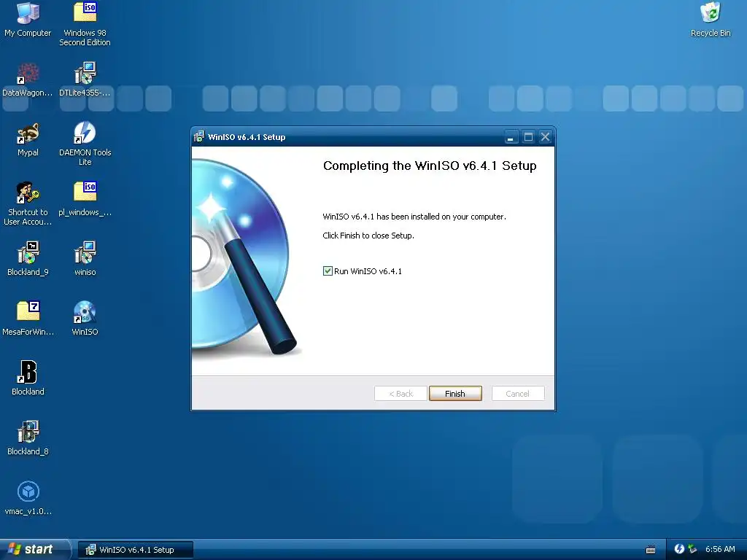Image resolution: width=747 pixels, height=560 pixels.
Task: Select Shortcut to User Accounts icon
Action: point(28,203)
